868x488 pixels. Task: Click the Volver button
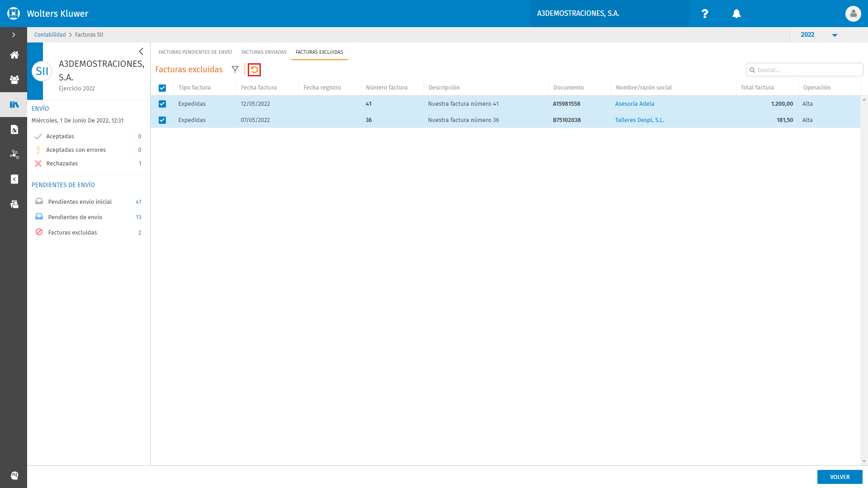coord(840,477)
